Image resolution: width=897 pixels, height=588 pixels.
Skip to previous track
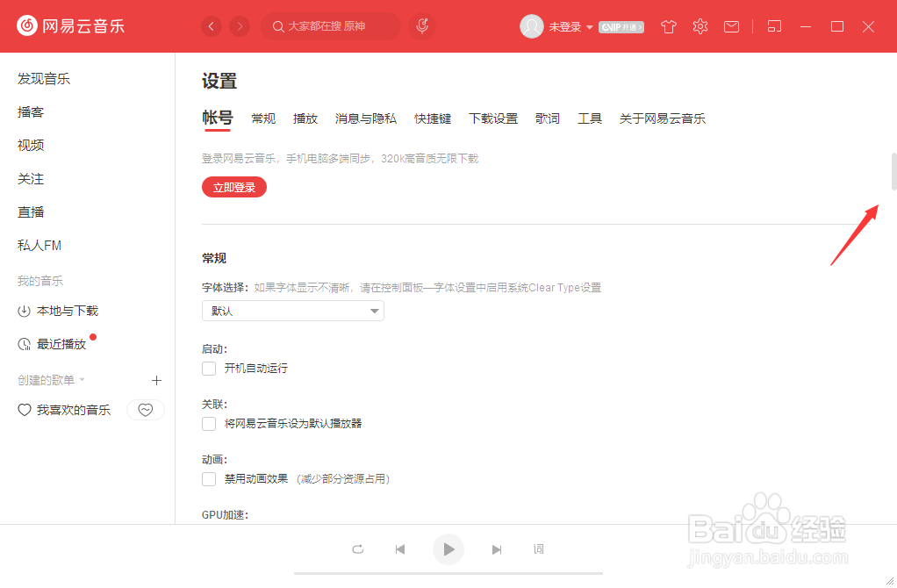coord(400,549)
